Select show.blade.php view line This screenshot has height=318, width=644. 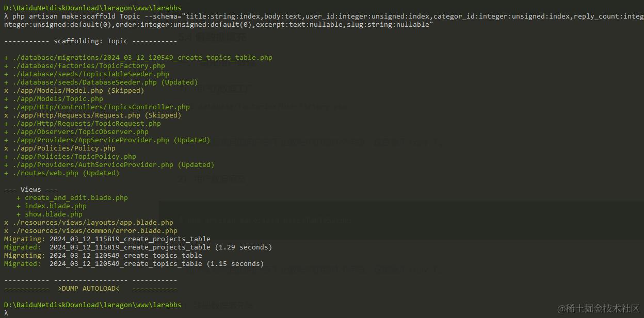pyautogui.click(x=50, y=214)
